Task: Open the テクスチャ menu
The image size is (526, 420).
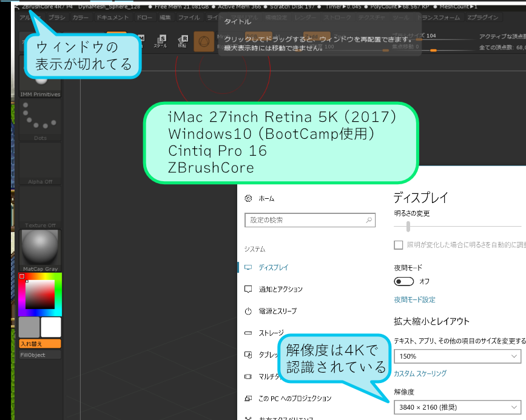Action: pyautogui.click(x=372, y=18)
